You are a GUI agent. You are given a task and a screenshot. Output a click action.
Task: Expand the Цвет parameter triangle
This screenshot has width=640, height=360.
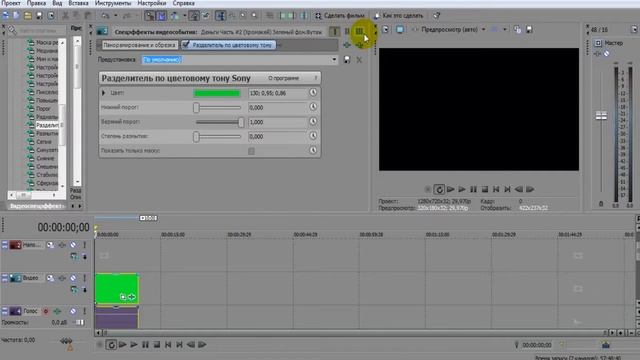(x=104, y=93)
